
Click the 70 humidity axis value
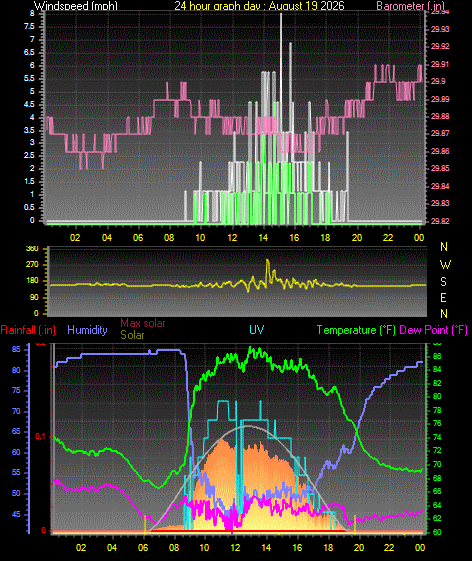(x=16, y=411)
